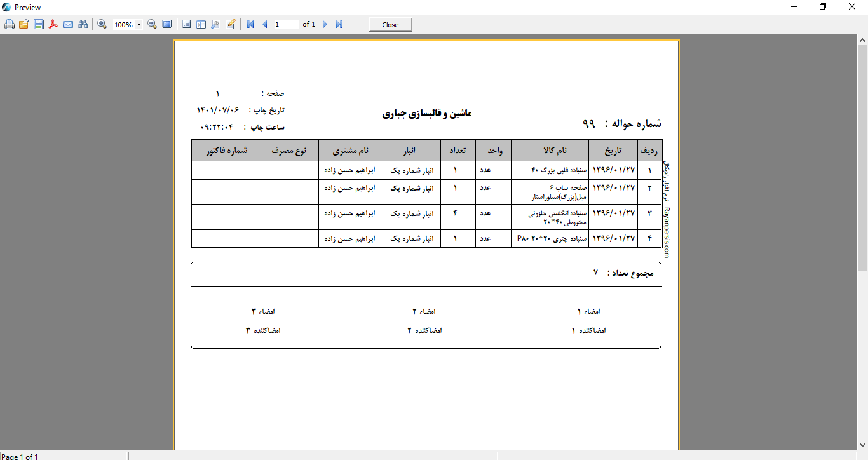Image resolution: width=868 pixels, height=460 pixels.
Task: Click the 'صفحه' page label
Action: (x=273, y=93)
